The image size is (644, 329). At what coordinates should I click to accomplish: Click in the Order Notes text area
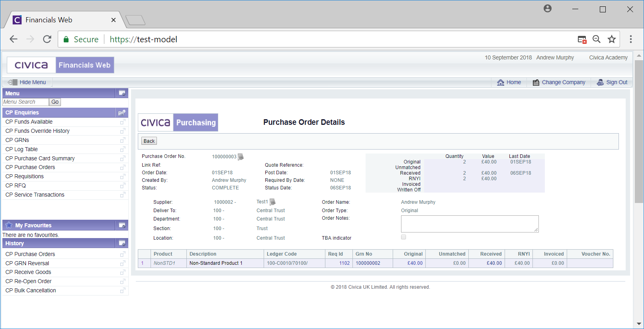470,224
